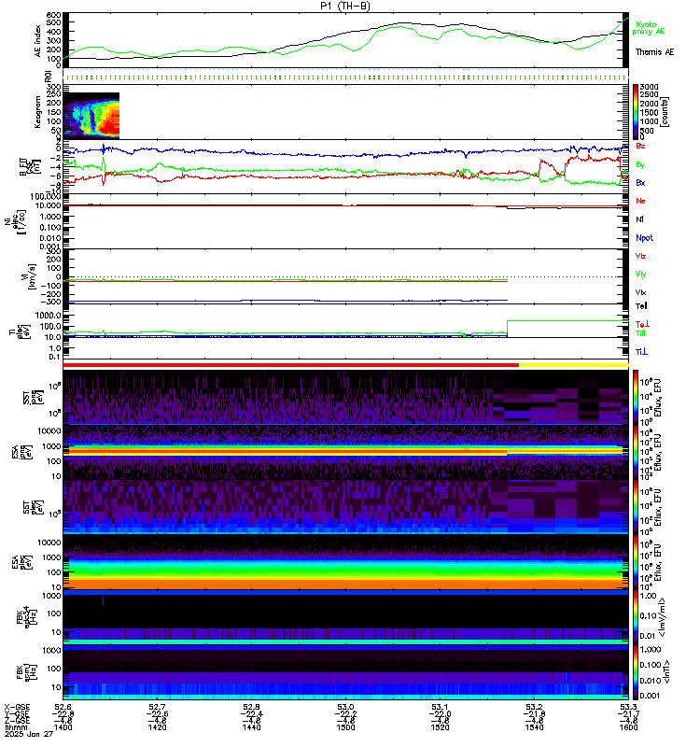Viewport: 700px width, 747px height.
Task: Click the red segment of the mode bar
Action: click(x=290, y=365)
